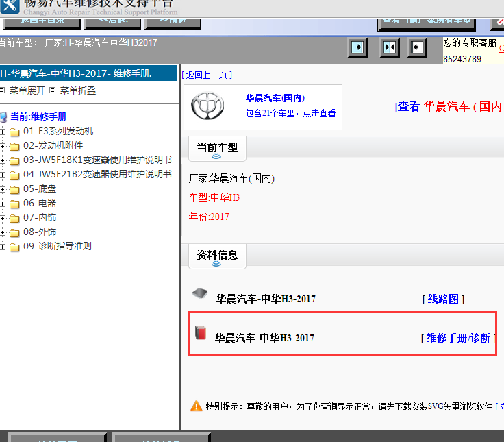This screenshot has height=442, width=504.
Task: Expand the 07-内饰 tree node
Action: point(3,218)
